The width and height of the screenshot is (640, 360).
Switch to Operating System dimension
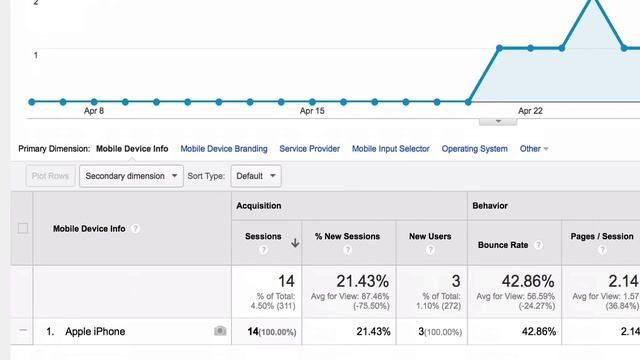coord(474,149)
